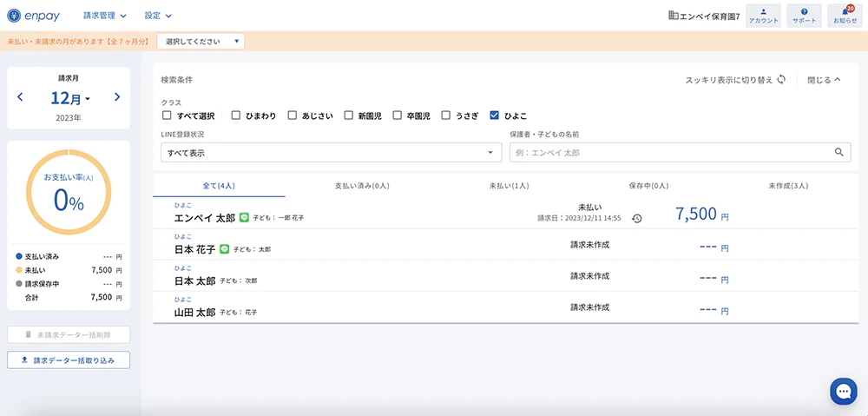This screenshot has height=416, width=868.
Task: Click the gray 請求保存中 legend dot
Action: coord(19,284)
